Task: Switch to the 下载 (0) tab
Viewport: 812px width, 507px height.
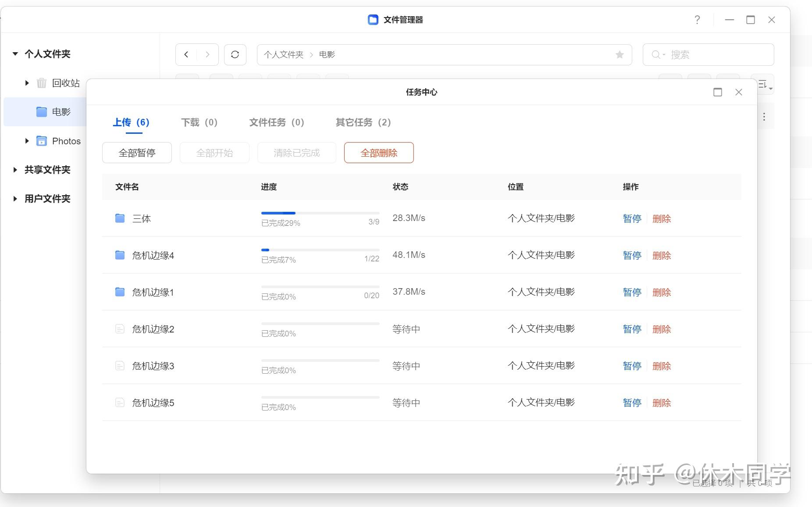Action: click(x=199, y=122)
